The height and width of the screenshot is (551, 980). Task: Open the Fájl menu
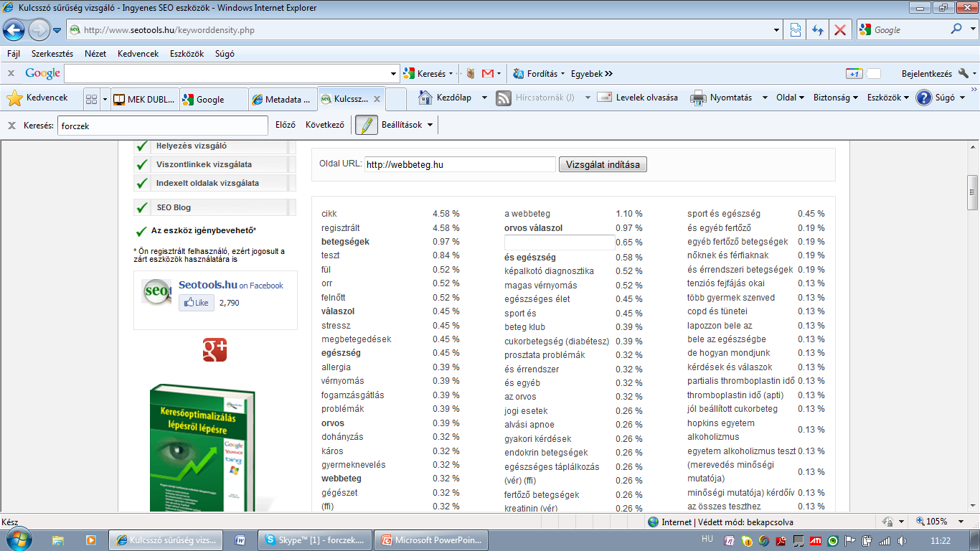click(14, 54)
